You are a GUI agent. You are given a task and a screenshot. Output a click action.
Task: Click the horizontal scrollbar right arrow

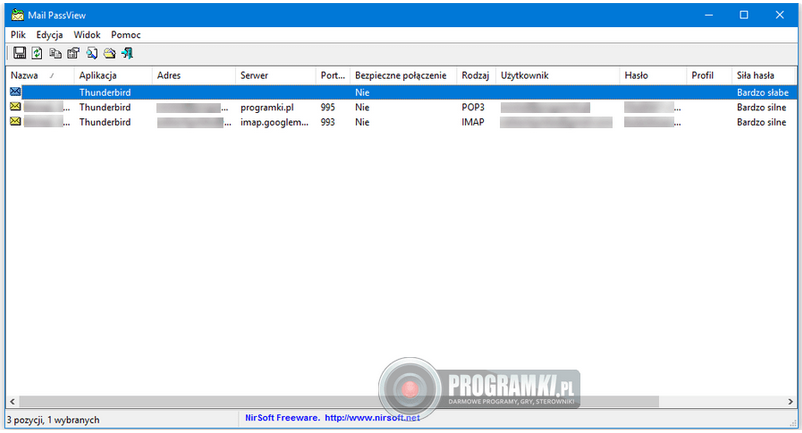coord(790,402)
